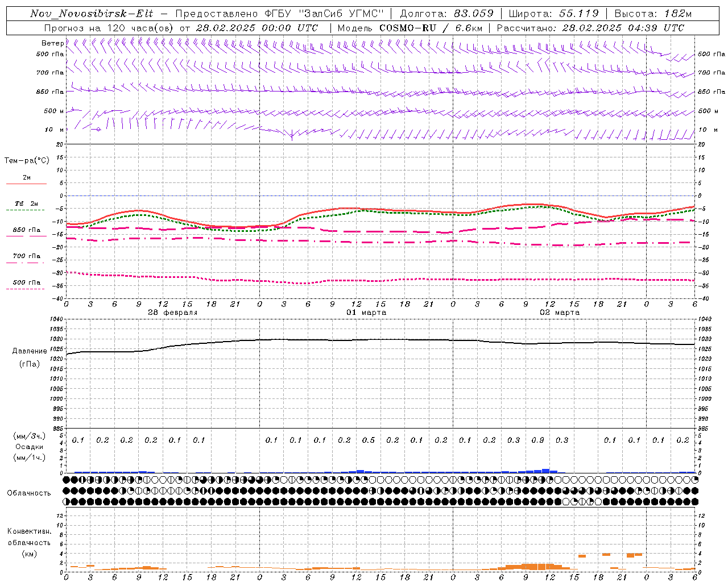
Task: Click the (мм/1ч.) precipitation unit label
Action: click(x=30, y=458)
